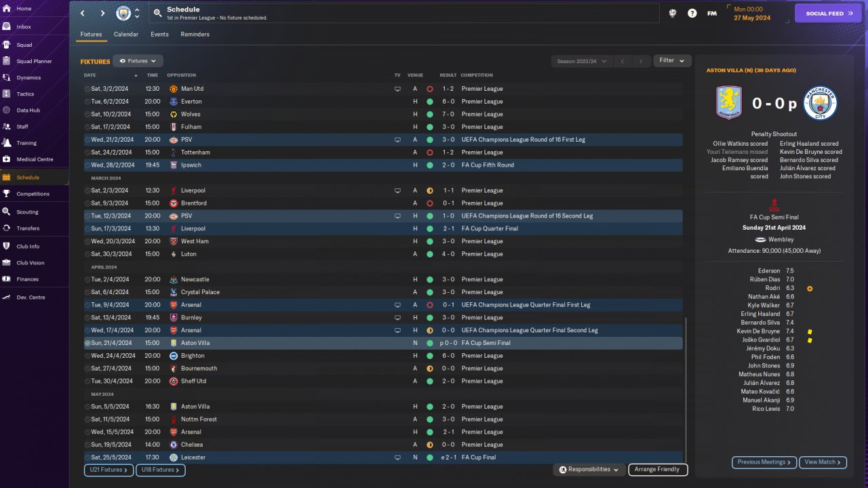Screen dimensions: 868x488
Task: Go to Squad in the sidebar
Action: coord(24,45)
